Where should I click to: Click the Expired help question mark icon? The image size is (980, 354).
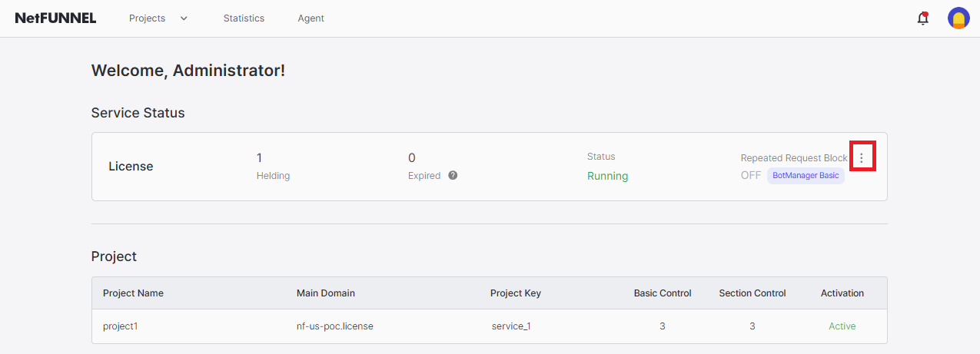453,175
